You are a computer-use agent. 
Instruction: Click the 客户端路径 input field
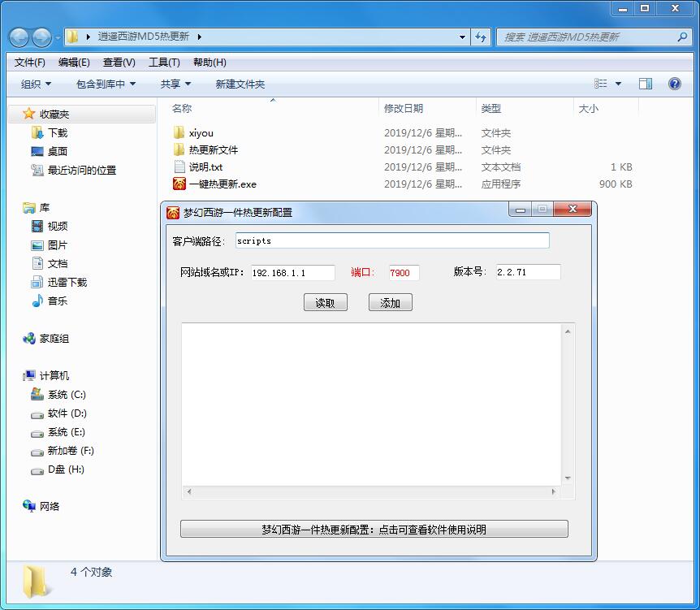[x=391, y=241]
